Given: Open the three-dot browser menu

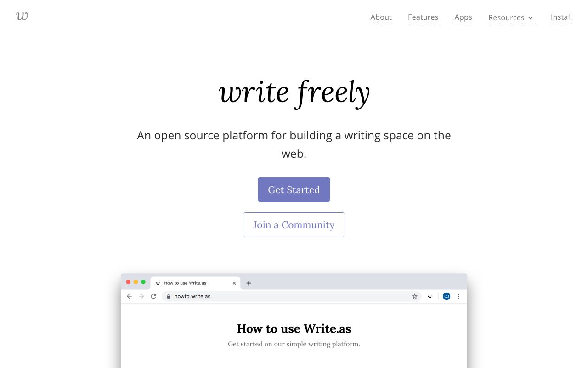Looking at the screenshot, I should tap(458, 296).
